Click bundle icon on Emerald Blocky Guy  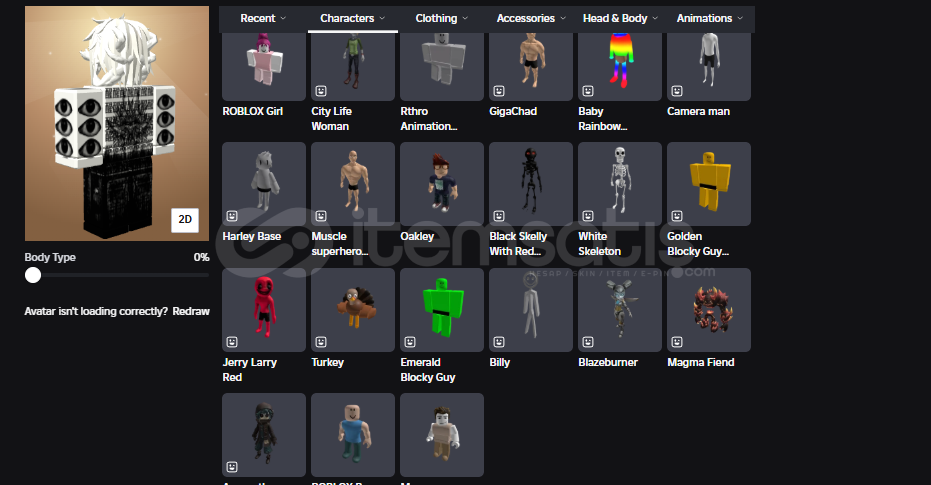click(x=410, y=342)
